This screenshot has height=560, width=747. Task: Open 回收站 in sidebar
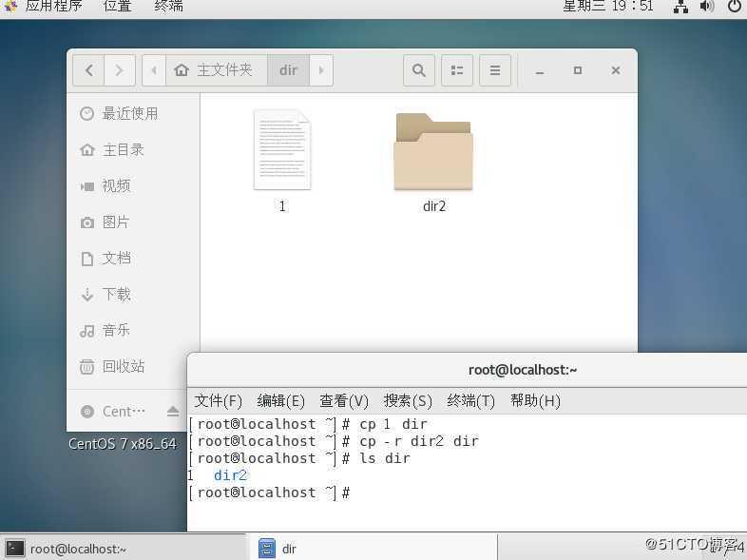(133, 366)
